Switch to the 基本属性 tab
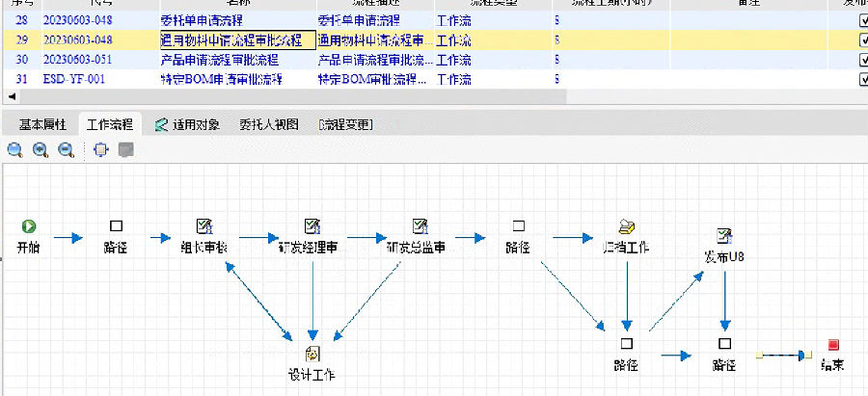 (x=42, y=124)
